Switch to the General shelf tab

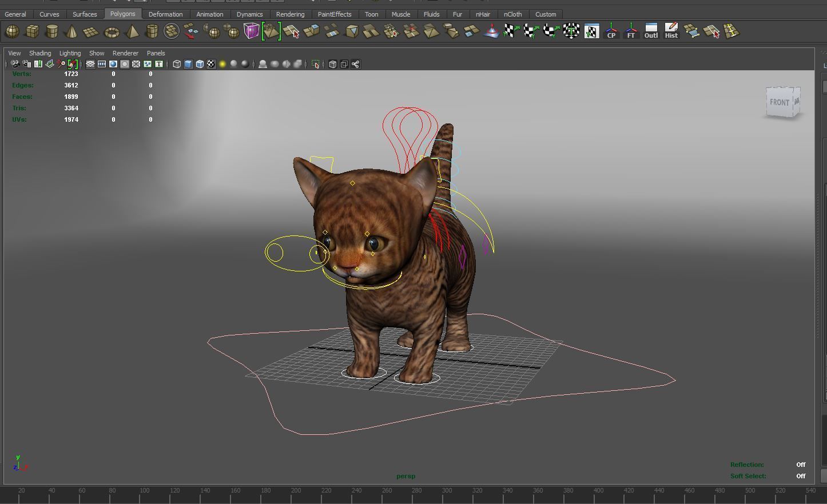[x=15, y=14]
